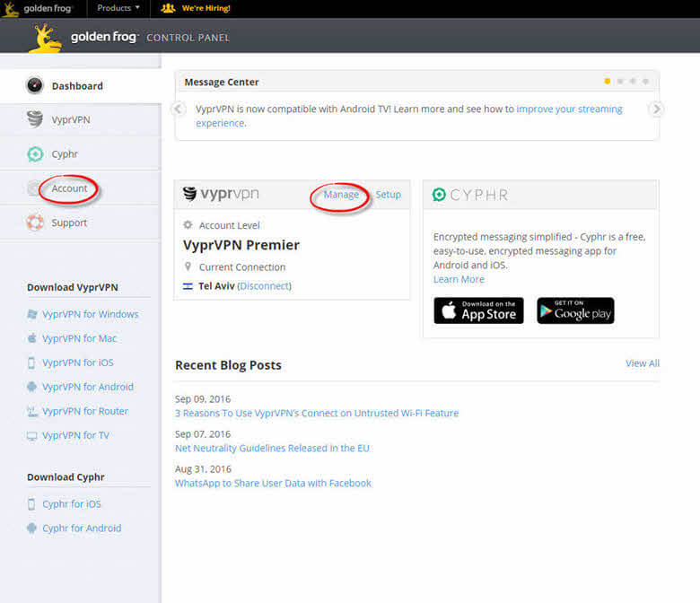700x603 pixels.
Task: Click Learn More under Cyphr description
Action: click(459, 279)
